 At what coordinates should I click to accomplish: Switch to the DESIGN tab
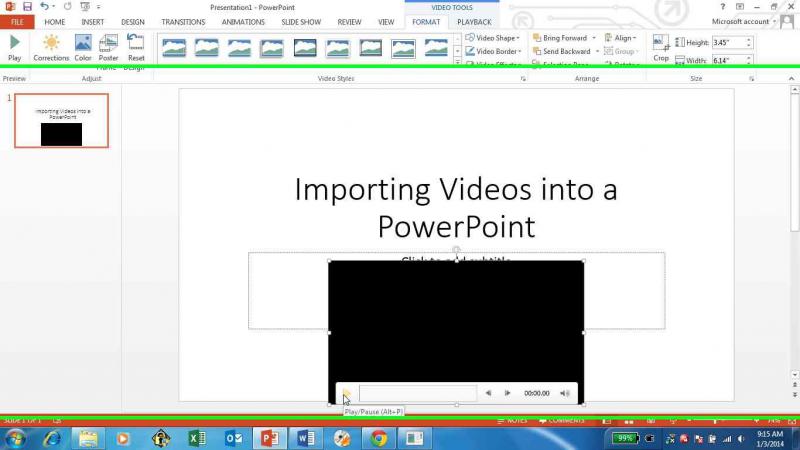click(133, 22)
